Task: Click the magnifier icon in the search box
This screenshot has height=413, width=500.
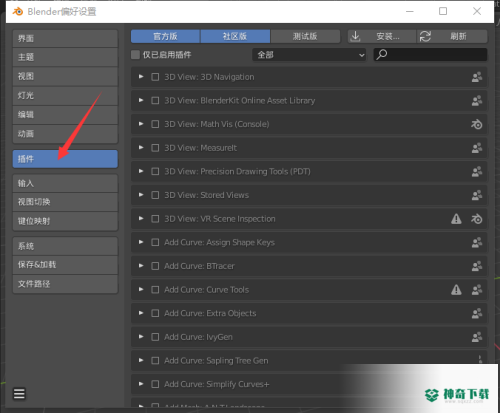Action: point(382,54)
